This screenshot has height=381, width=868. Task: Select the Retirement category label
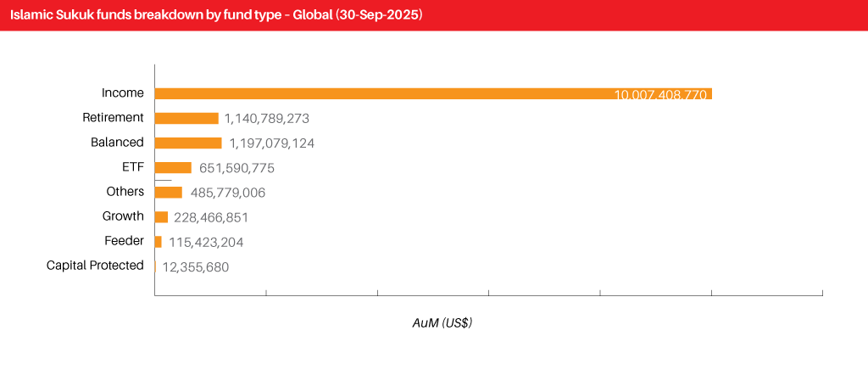coord(113,118)
